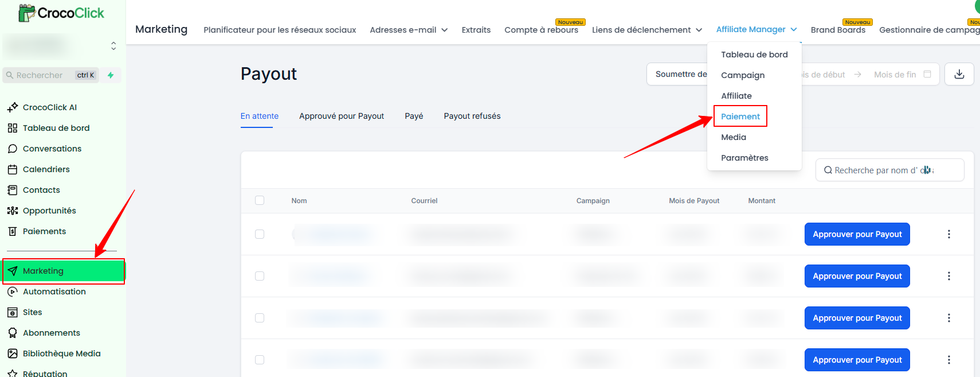Choose Paiement in Affiliate Manager menu

(x=740, y=116)
